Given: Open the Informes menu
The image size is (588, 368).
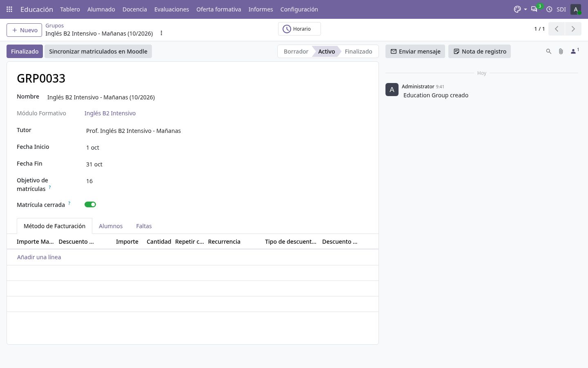Looking at the screenshot, I should point(261,9).
